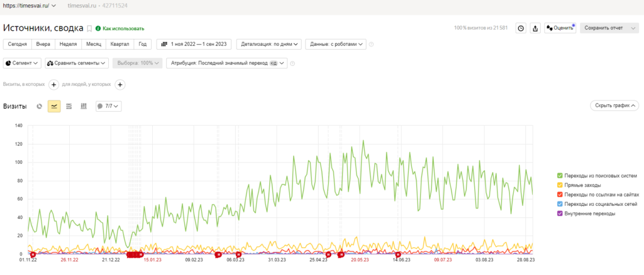
Task: Select the Неделя period tab
Action: (68, 44)
